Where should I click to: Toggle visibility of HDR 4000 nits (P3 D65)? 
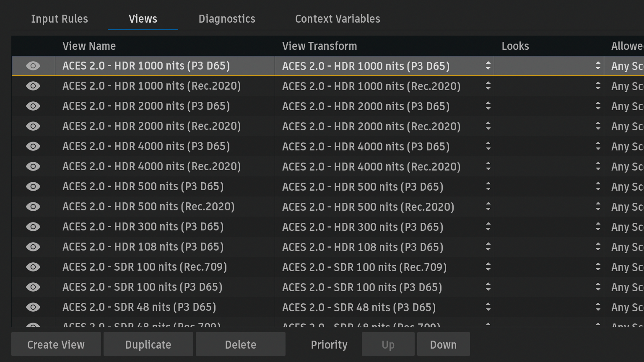pos(33,146)
